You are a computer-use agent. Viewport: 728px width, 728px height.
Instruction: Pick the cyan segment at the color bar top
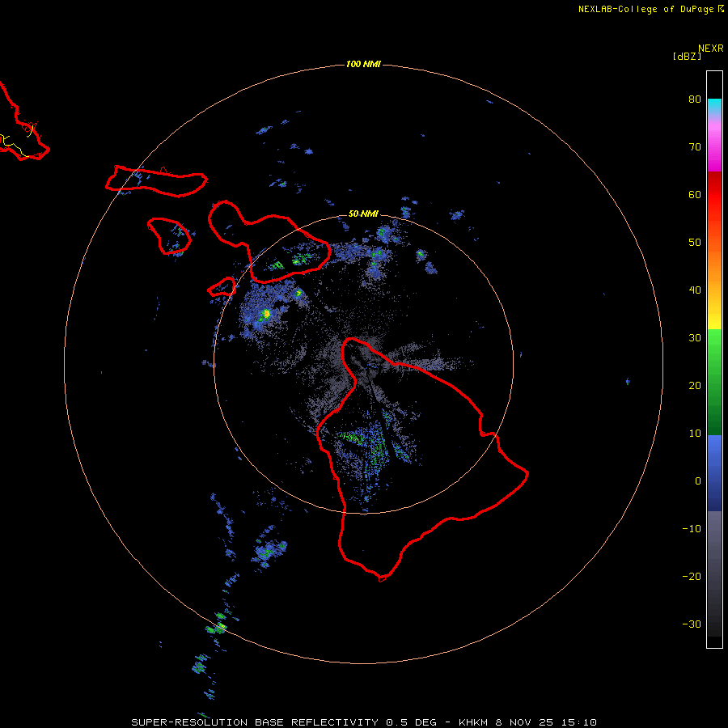pos(714,104)
